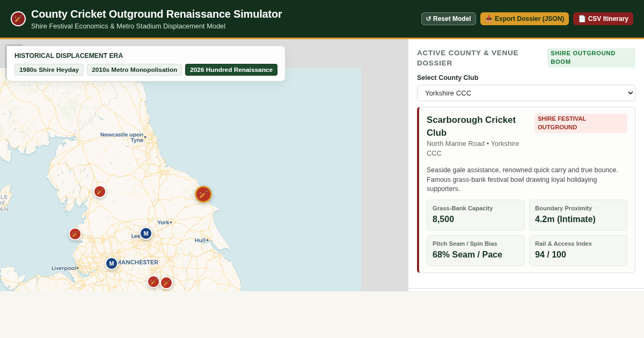644x338 pixels.
Task: Click the left of two adjacent cricket markers south of Manchester
Action: point(153,282)
